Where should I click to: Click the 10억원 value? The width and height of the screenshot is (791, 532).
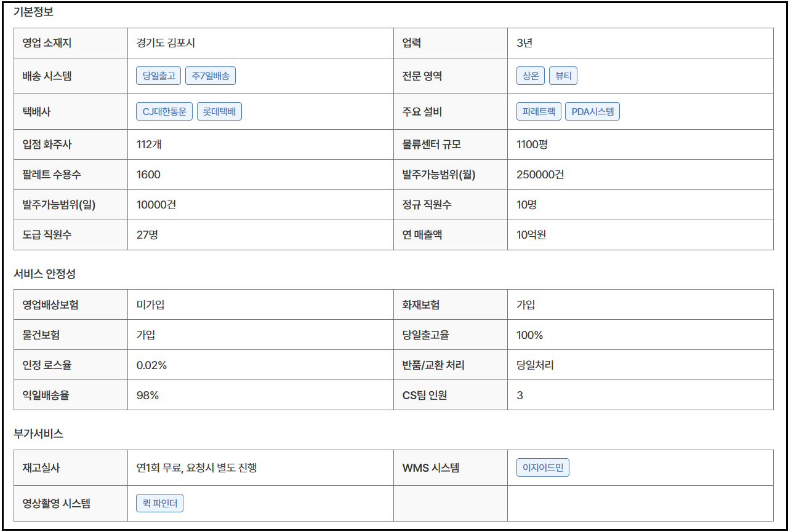531,235
